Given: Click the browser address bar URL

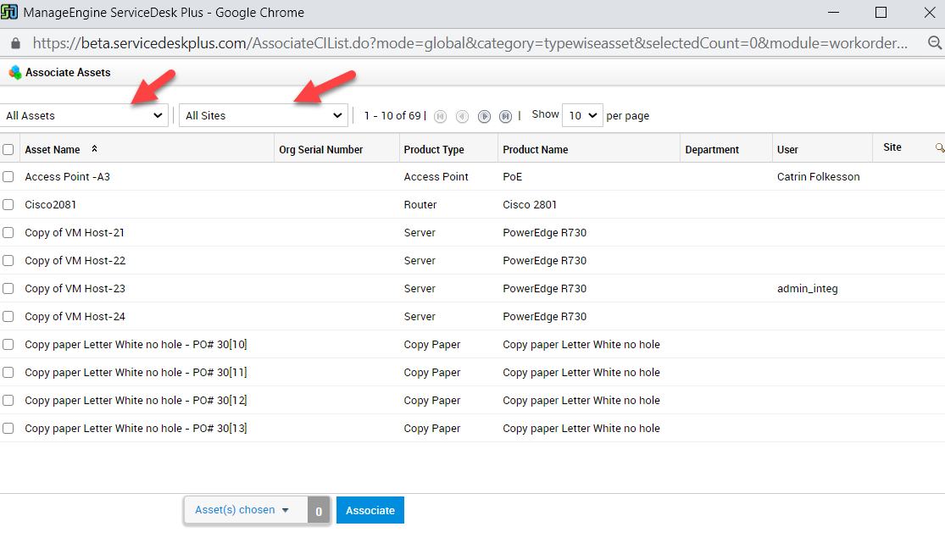Looking at the screenshot, I should 470,42.
